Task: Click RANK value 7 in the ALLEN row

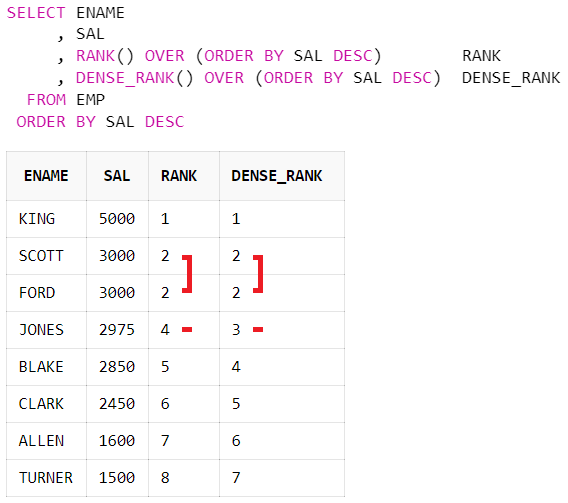Action: pyautogui.click(x=165, y=441)
